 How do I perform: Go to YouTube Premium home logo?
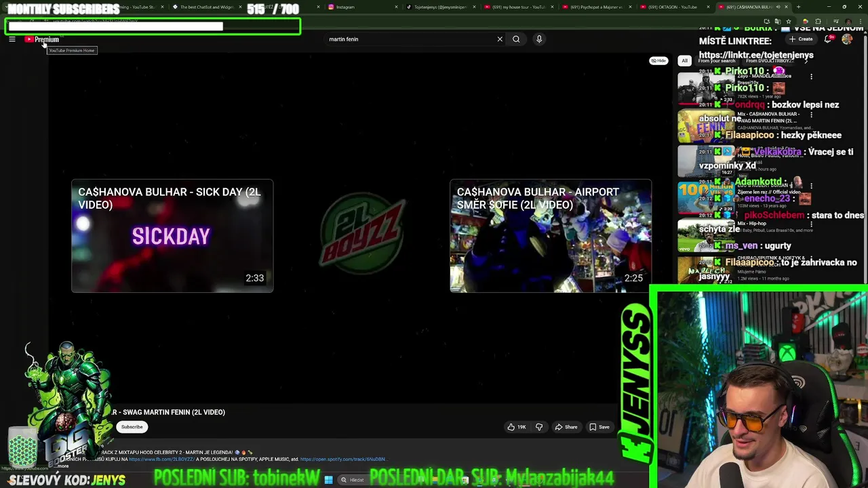[x=42, y=39]
